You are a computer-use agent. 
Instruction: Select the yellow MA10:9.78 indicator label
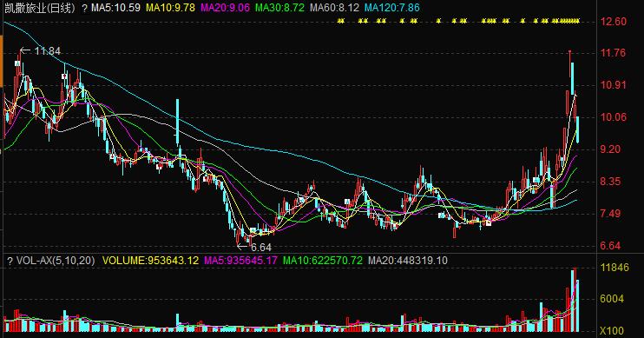(170, 8)
